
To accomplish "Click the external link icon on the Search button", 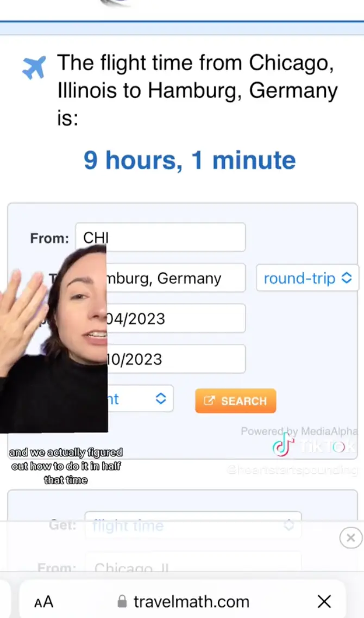I will click(x=209, y=401).
